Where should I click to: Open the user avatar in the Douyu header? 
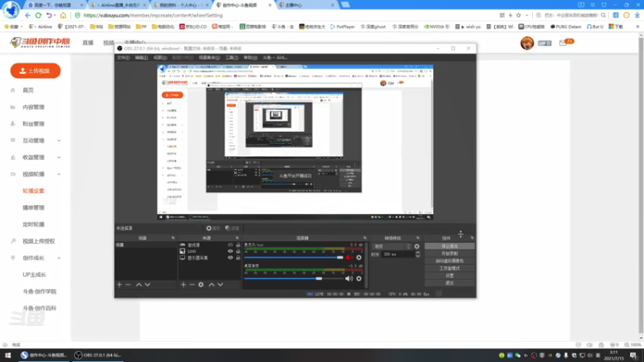527,43
